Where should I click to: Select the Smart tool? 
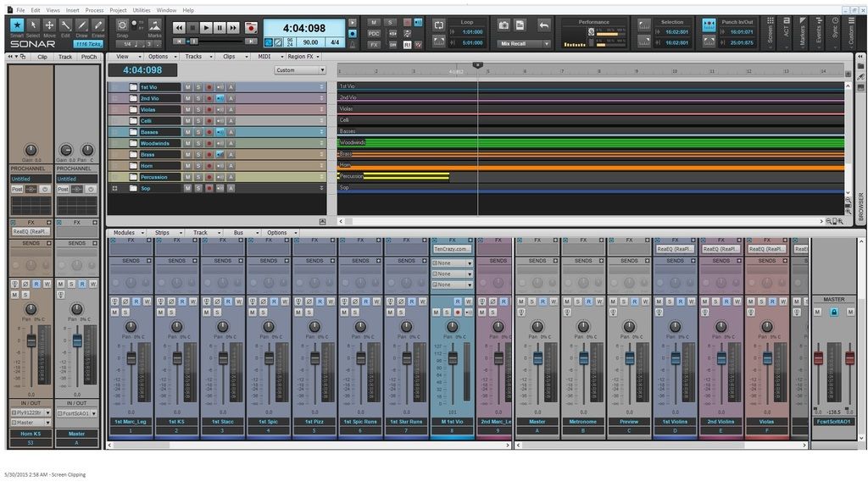17,27
